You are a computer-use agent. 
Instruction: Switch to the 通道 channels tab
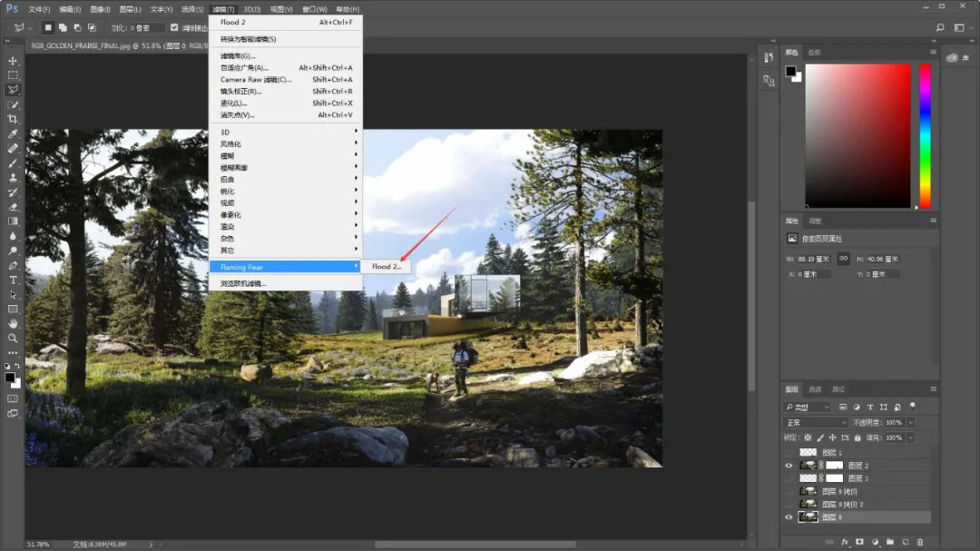pos(815,389)
